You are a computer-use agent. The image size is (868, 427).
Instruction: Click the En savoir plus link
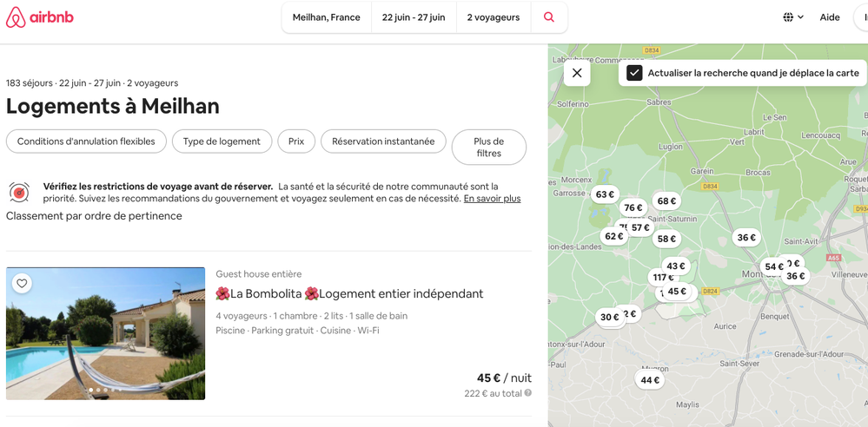(492, 199)
